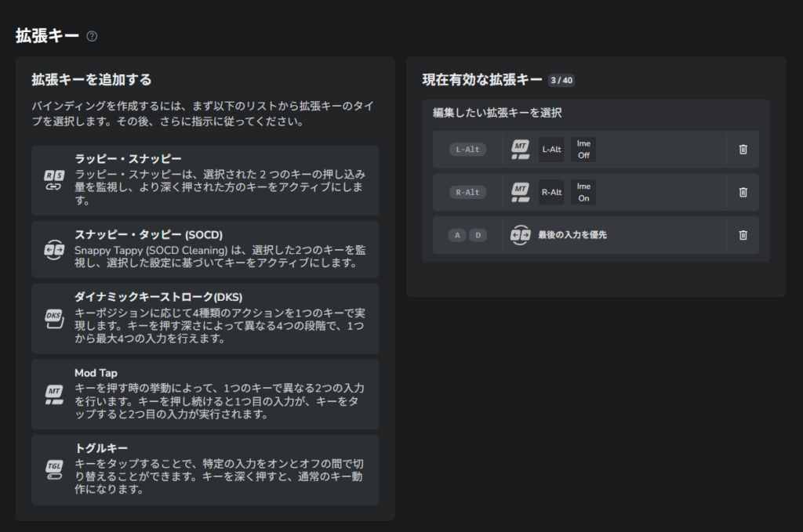803x532 pixels.
Task: Click the トグルキー TGL icon
Action: (x=53, y=469)
